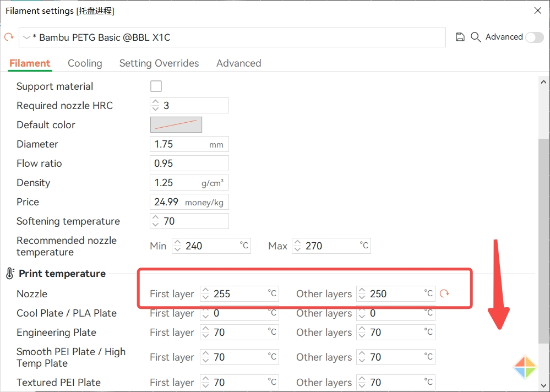Reset nozzle Other layers temperature to default
Viewport: 550px width, 392px height.
coord(444,293)
